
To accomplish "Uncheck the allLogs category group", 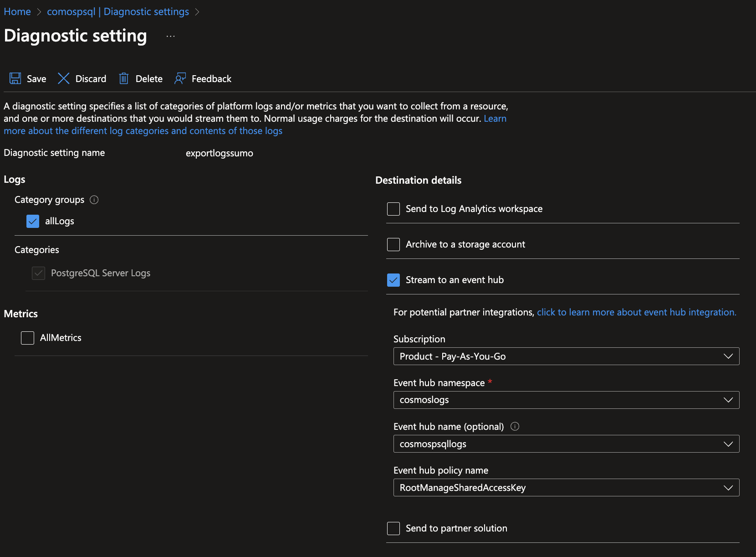I will (x=32, y=221).
